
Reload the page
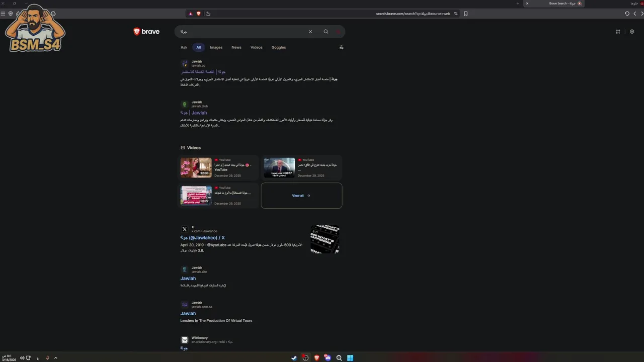coord(627,14)
